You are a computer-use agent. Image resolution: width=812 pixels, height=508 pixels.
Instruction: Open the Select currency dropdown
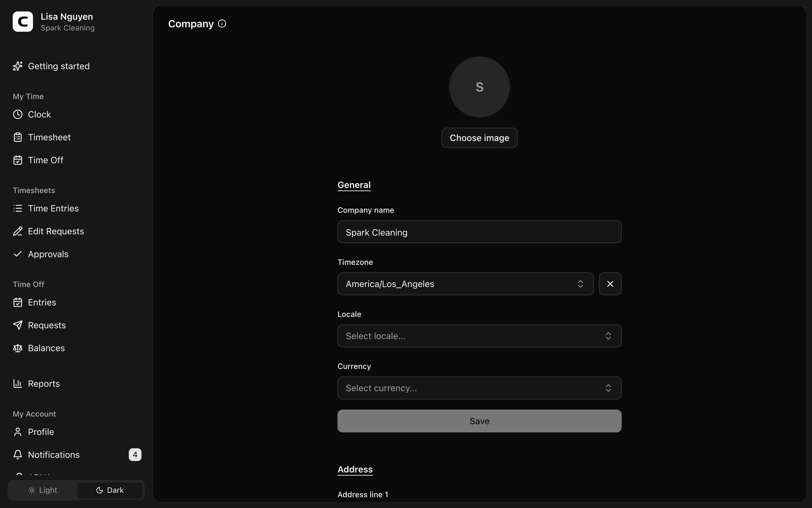pyautogui.click(x=479, y=388)
